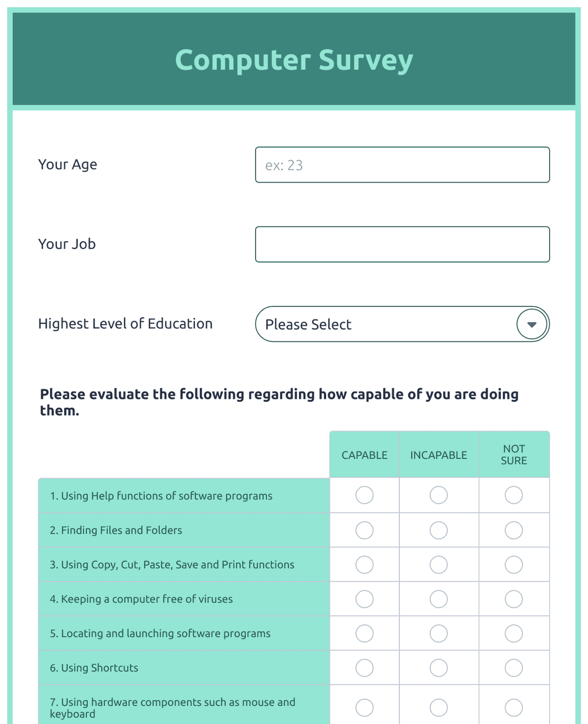Select Not Sure for keeping computer virus-free

[x=514, y=598]
